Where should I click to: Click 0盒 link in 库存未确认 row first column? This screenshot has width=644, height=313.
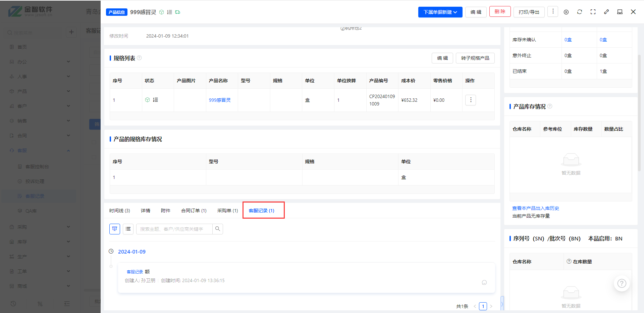click(568, 40)
